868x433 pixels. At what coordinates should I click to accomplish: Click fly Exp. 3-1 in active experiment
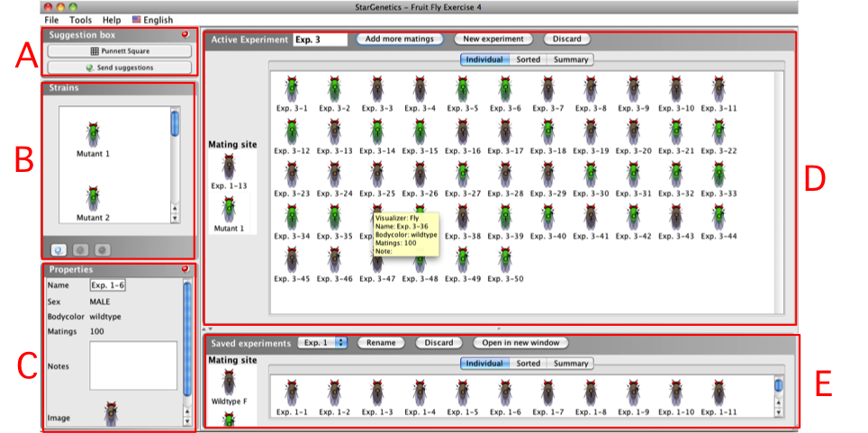[x=292, y=89]
